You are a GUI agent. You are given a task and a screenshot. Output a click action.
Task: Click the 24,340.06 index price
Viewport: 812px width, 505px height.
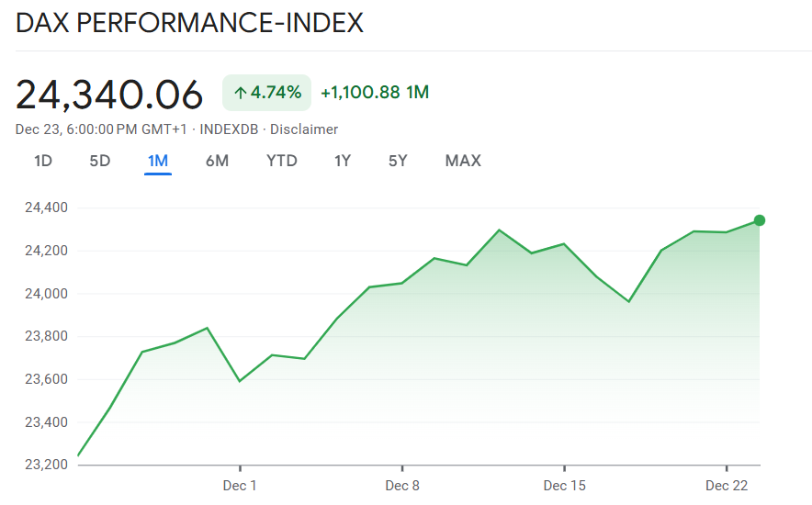[x=109, y=94]
